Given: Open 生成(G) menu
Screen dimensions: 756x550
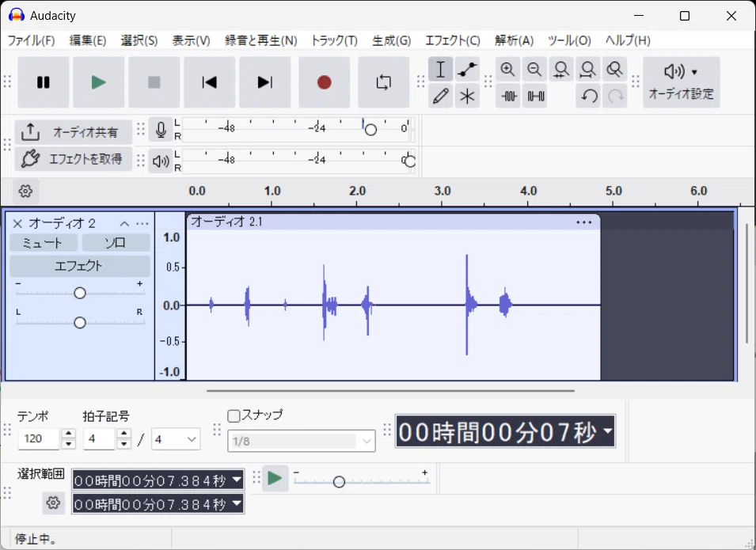Looking at the screenshot, I should point(392,40).
